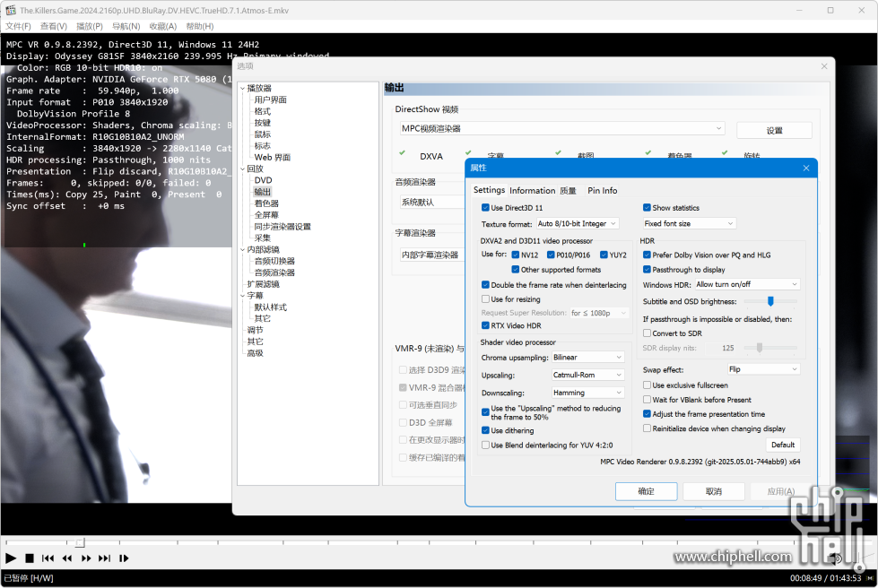This screenshot has height=588, width=878.
Task: Toggle Passthrough to display checkbox
Action: [x=647, y=269]
